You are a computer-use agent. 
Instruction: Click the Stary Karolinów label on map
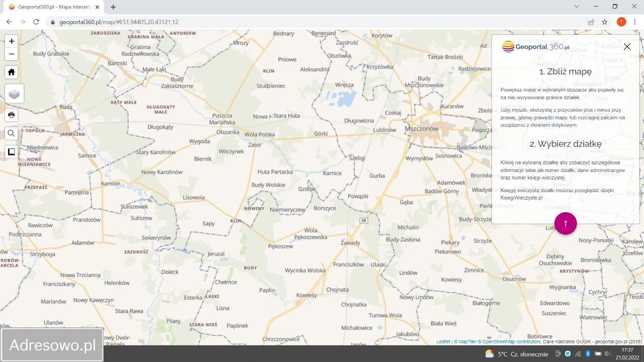coord(155,152)
